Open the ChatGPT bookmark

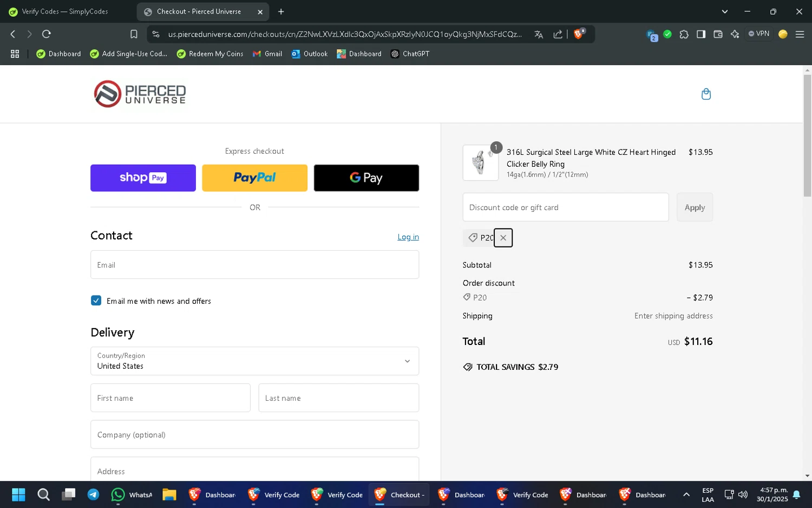pyautogui.click(x=410, y=54)
